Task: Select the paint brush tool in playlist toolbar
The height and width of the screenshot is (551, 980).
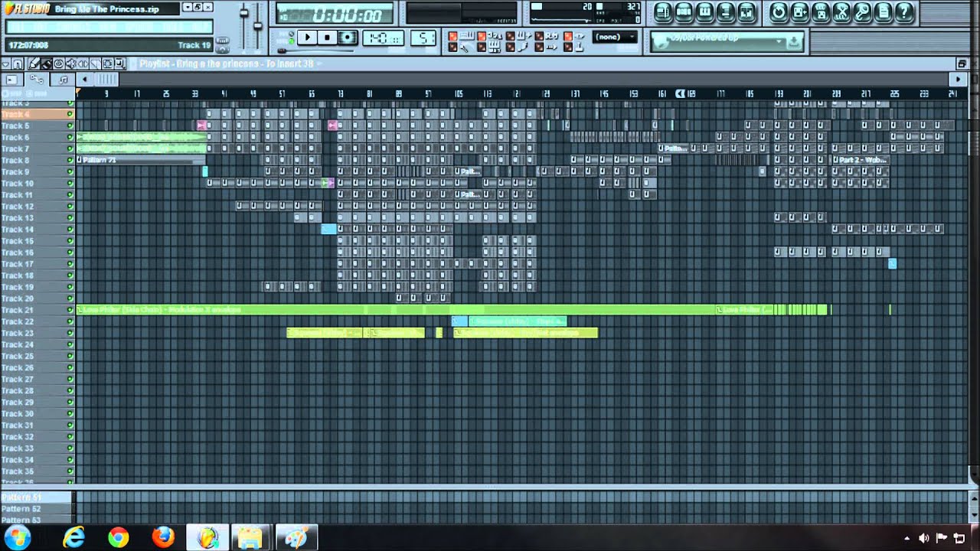Action: coord(46,64)
